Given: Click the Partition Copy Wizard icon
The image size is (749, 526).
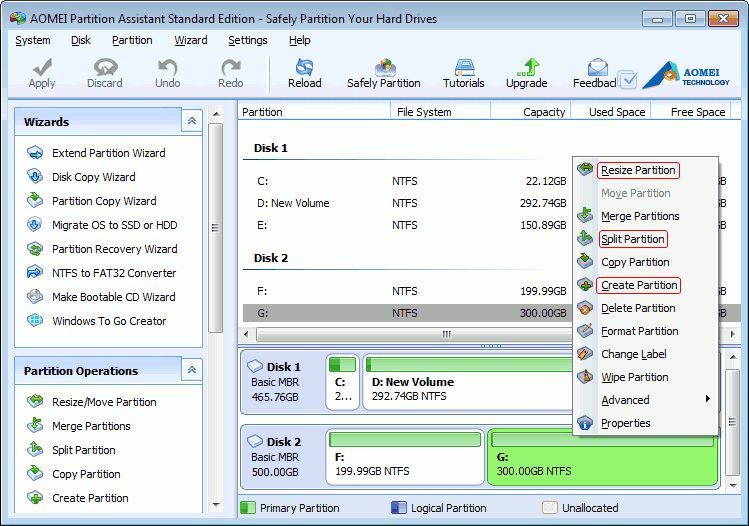Looking at the screenshot, I should 35,201.
